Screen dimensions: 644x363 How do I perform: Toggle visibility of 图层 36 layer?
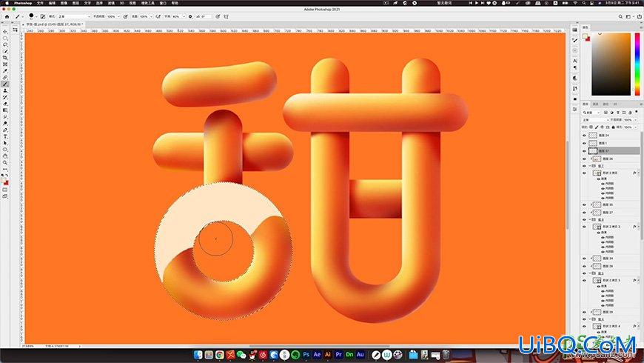[585, 159]
